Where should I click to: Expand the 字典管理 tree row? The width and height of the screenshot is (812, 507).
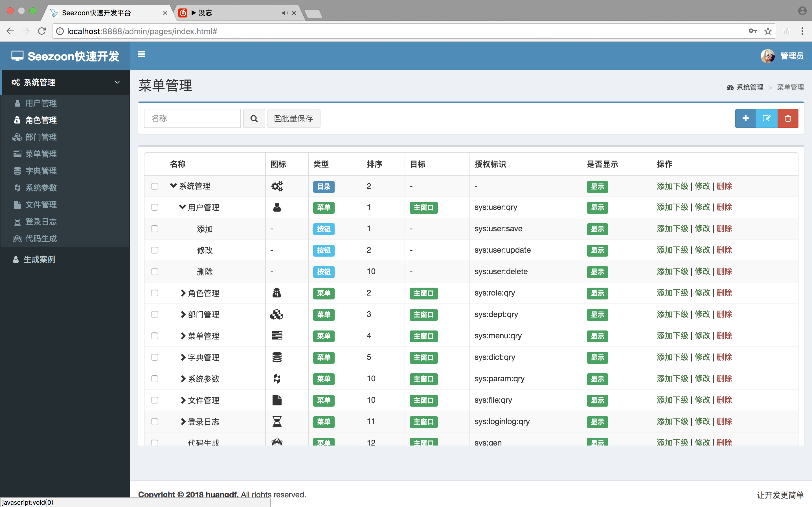[183, 358]
